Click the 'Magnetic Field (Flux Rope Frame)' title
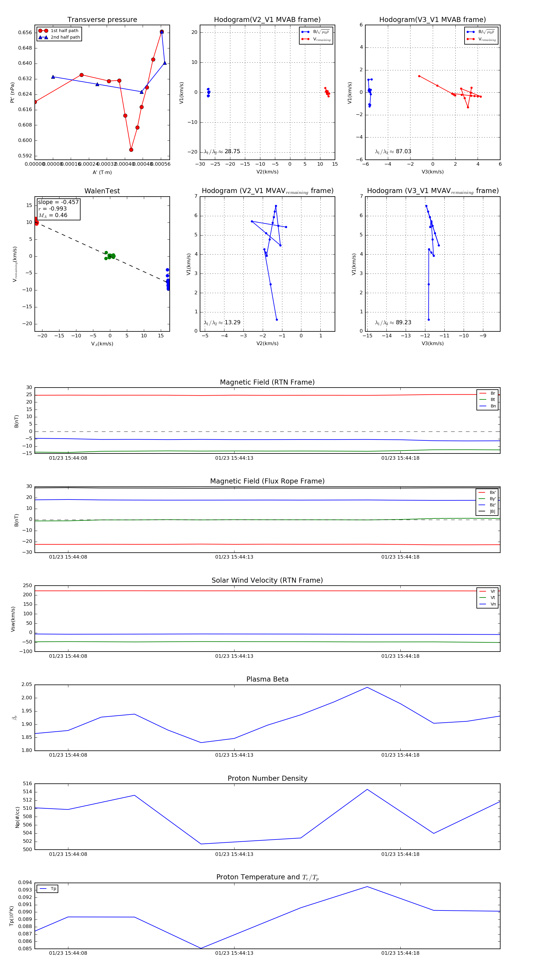The width and height of the screenshot is (535, 980). [267, 481]
